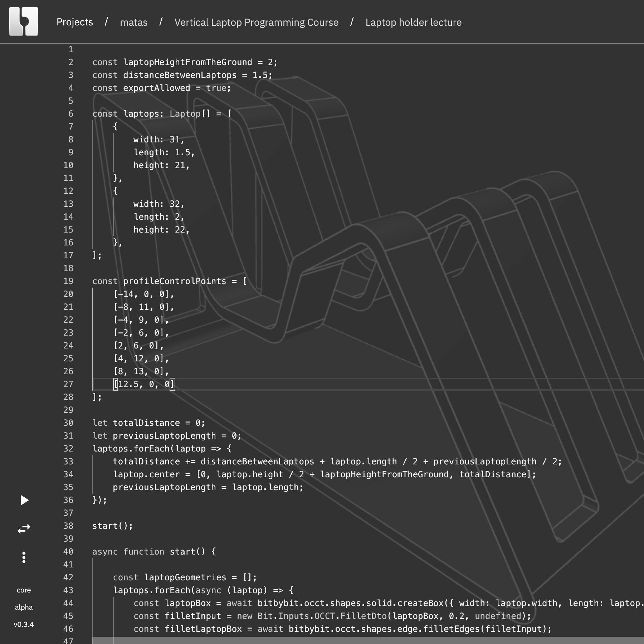Click the core label in sidebar

coord(24,590)
